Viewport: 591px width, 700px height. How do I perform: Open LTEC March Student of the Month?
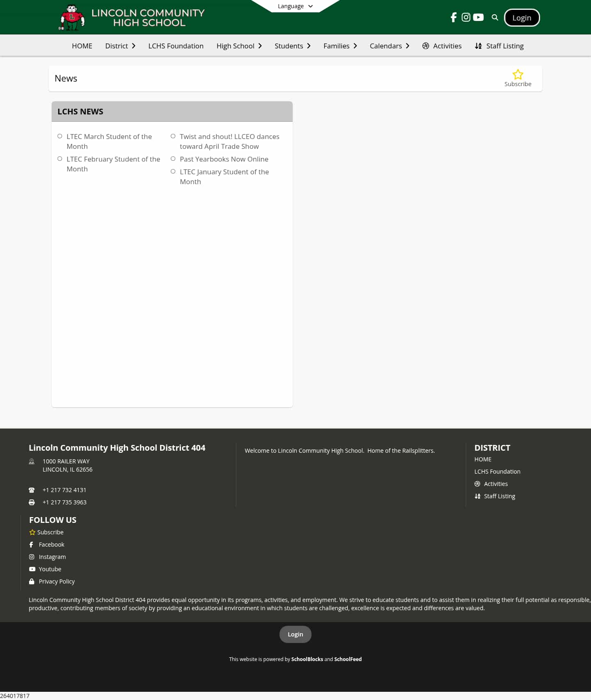pos(109,141)
